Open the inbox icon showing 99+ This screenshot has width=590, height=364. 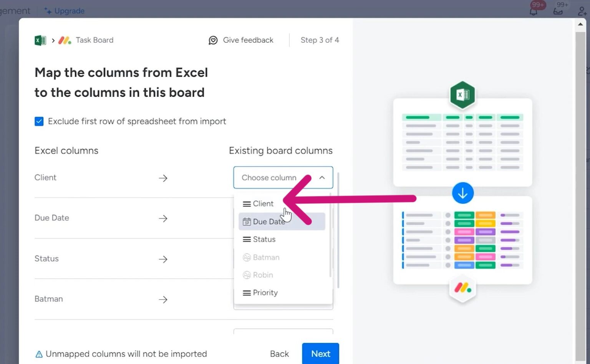coord(558,11)
